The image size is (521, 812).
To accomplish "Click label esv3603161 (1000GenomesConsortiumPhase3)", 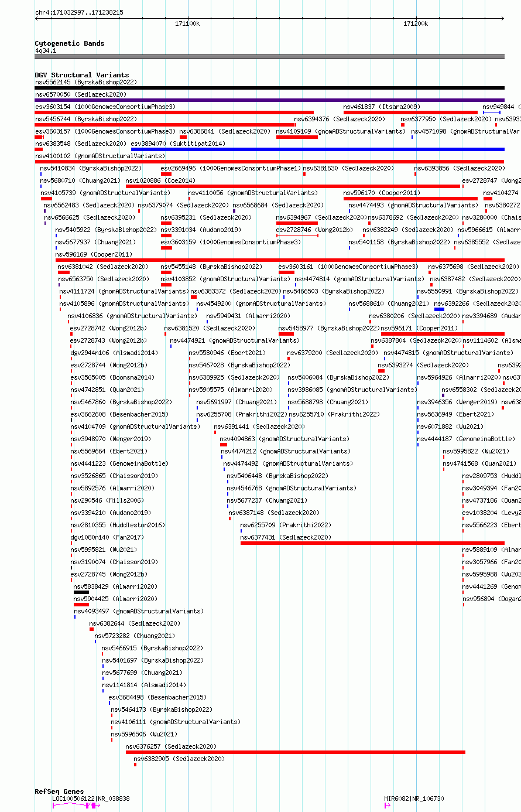I will (348, 267).
